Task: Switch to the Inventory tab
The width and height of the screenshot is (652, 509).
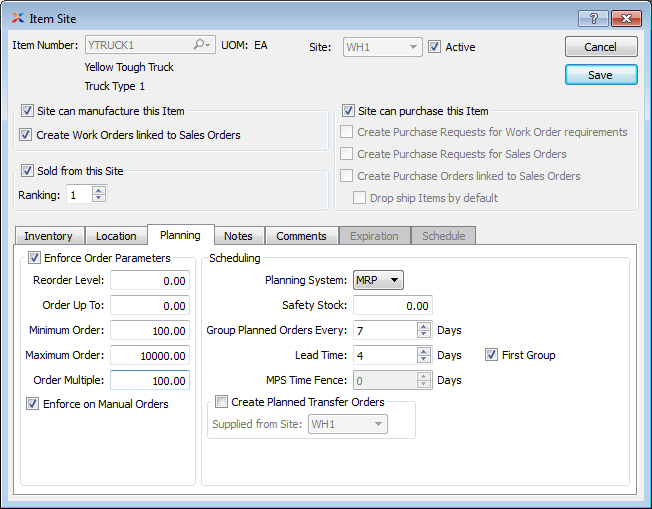Action: (x=48, y=236)
